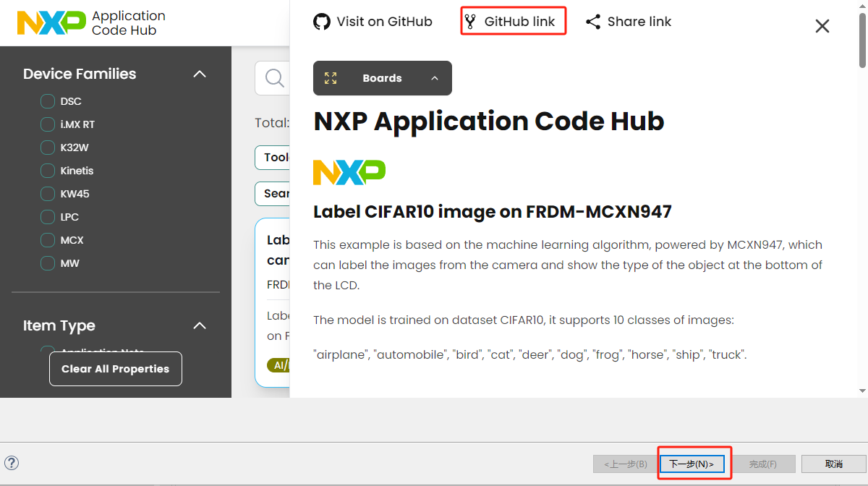The width and height of the screenshot is (868, 486).
Task: Collapse the Device Families section
Action: click(200, 74)
